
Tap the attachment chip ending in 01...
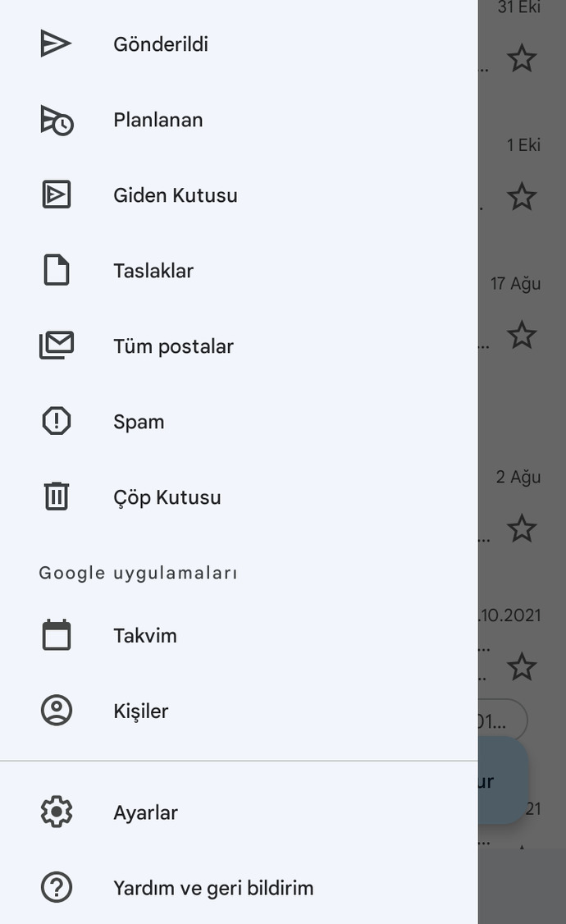(x=502, y=720)
